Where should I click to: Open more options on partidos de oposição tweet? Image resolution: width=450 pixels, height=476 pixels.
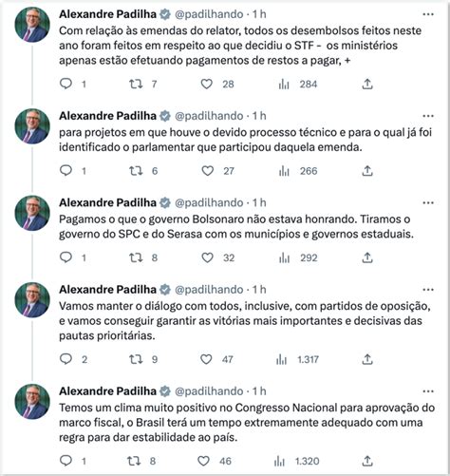coord(428,290)
